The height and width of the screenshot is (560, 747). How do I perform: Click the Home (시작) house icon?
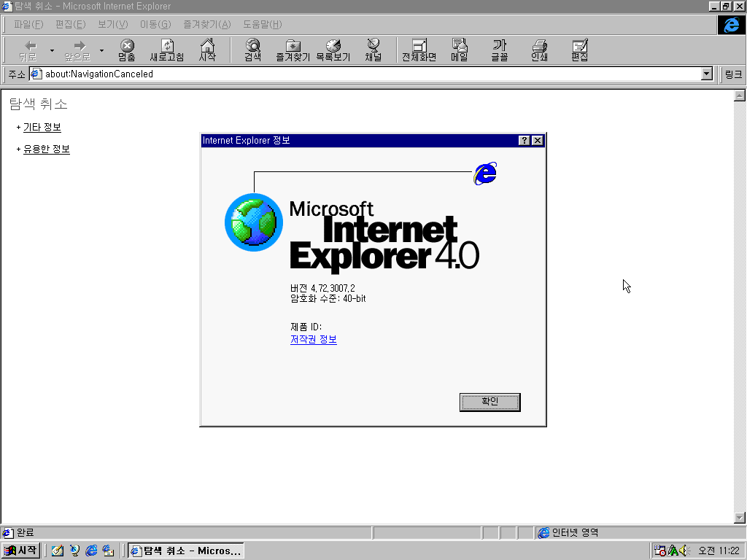[207, 50]
